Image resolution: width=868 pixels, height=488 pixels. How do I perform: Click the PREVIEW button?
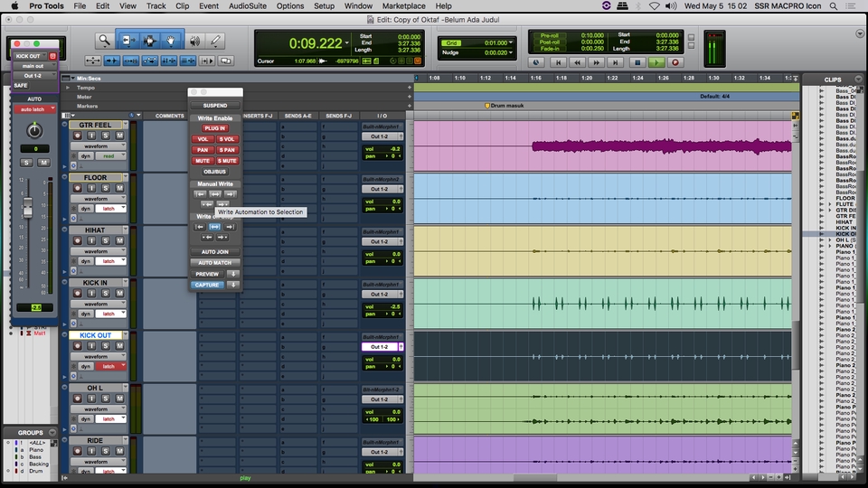[x=207, y=274]
